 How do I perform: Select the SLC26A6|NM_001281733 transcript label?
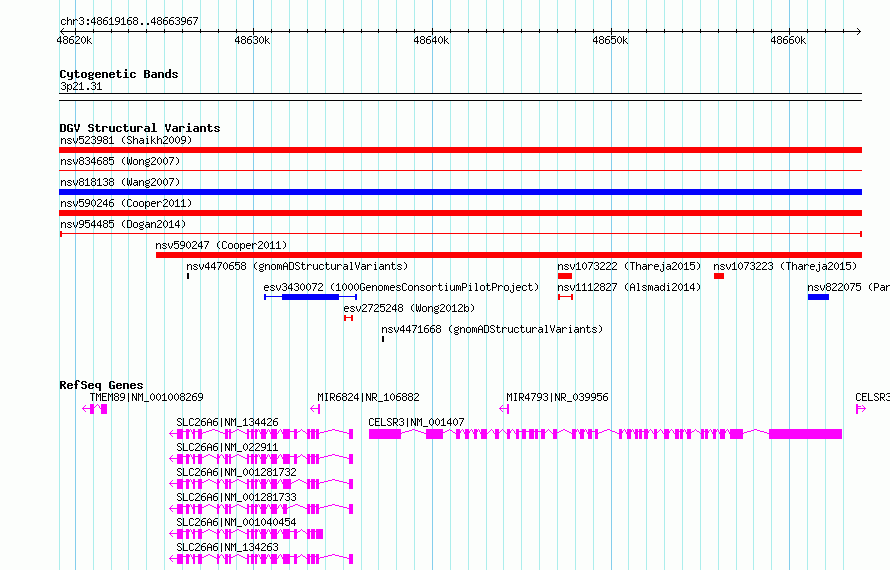coord(236,497)
